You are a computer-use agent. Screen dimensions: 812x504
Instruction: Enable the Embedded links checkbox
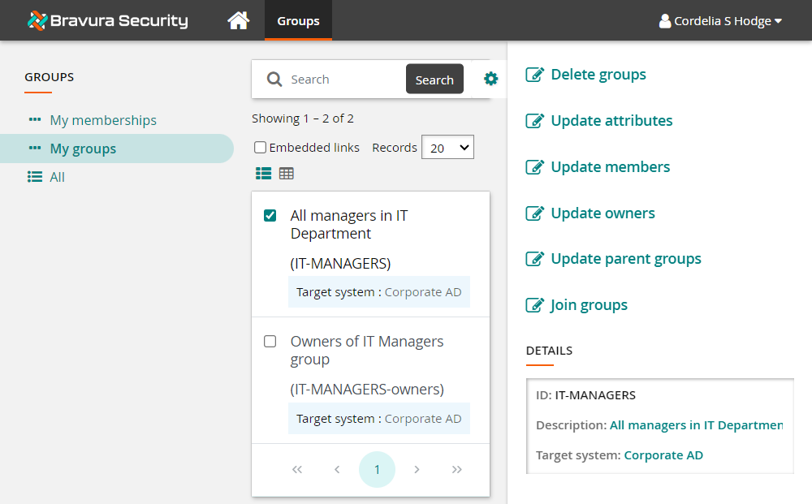point(260,148)
